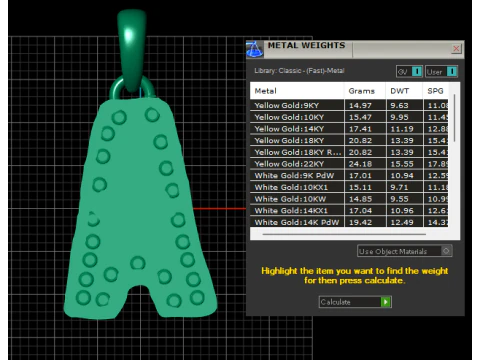This screenshot has width=480, height=360.
Task: Select the White Gold:10KW row
Action: [349, 199]
